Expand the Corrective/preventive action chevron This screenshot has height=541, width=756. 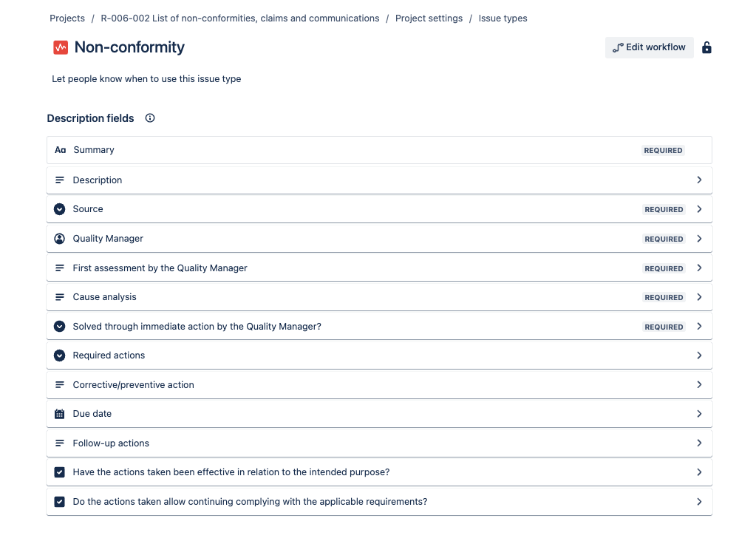click(x=699, y=385)
